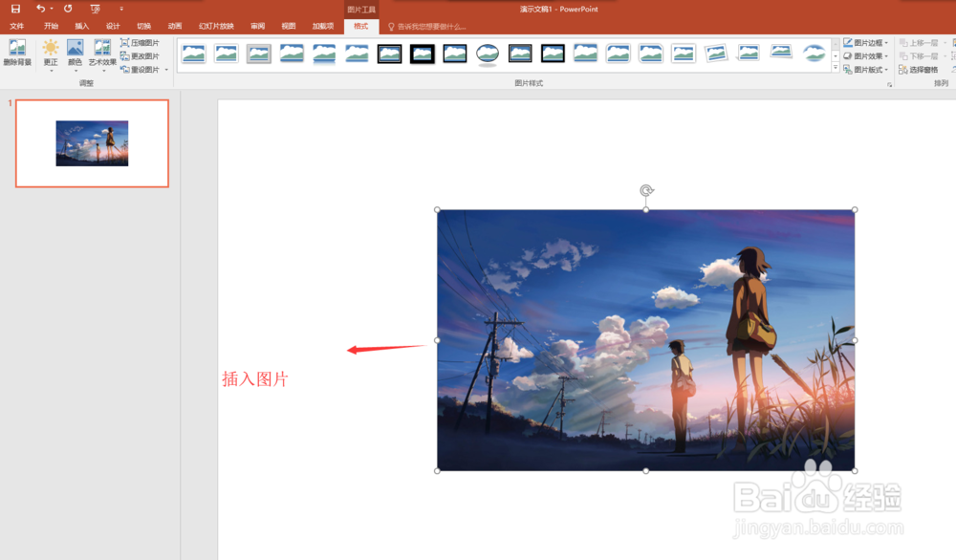Switch to the 设计 (Design) tab

pos(113,26)
